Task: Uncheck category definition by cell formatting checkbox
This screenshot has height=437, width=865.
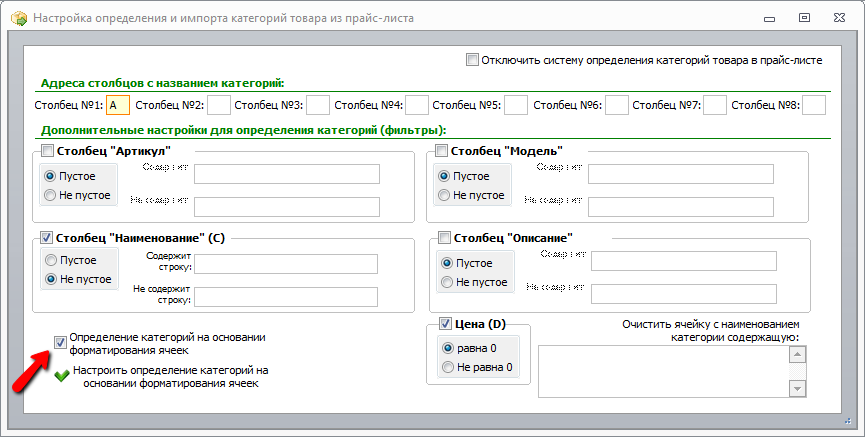Action: pos(60,343)
